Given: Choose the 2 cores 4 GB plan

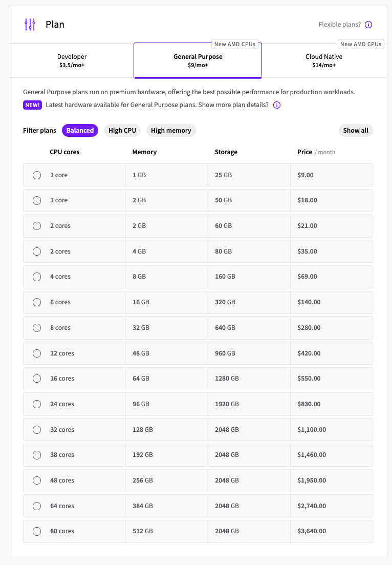Looking at the screenshot, I should tap(37, 252).
